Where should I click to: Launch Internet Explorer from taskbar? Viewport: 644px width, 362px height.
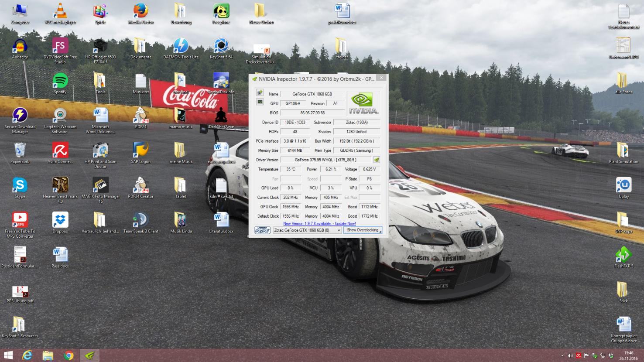[x=27, y=355]
